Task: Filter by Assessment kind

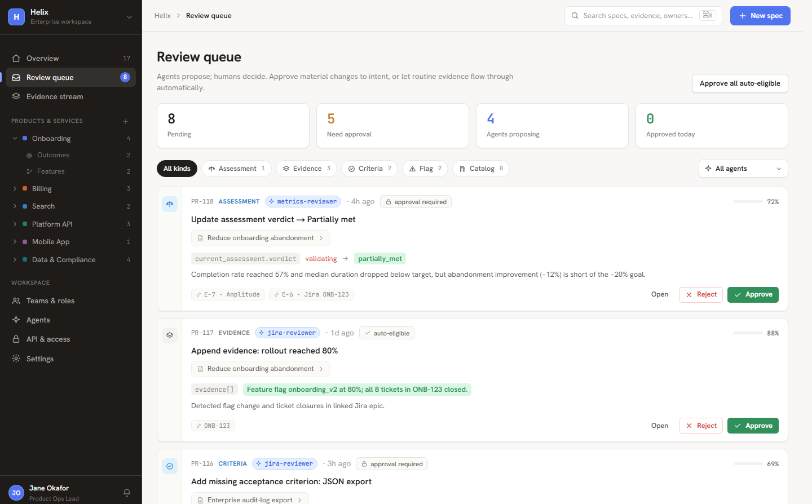Action: pyautogui.click(x=237, y=169)
